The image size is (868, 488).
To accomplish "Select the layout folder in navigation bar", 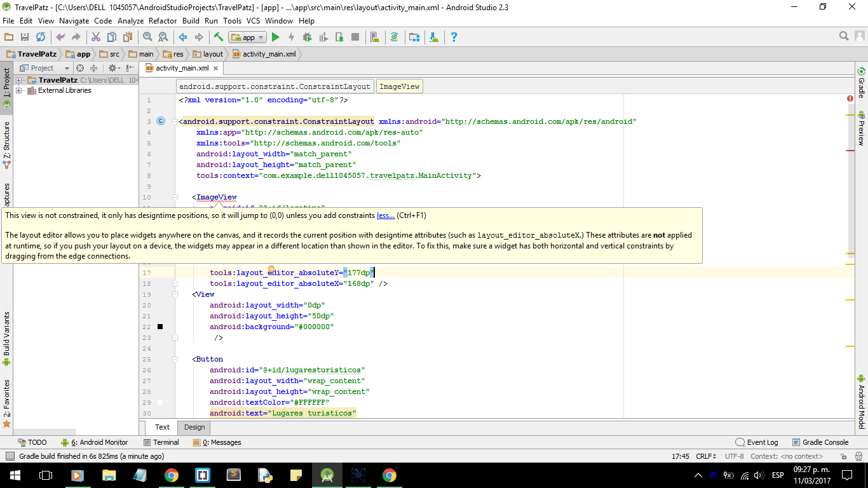I will point(208,54).
